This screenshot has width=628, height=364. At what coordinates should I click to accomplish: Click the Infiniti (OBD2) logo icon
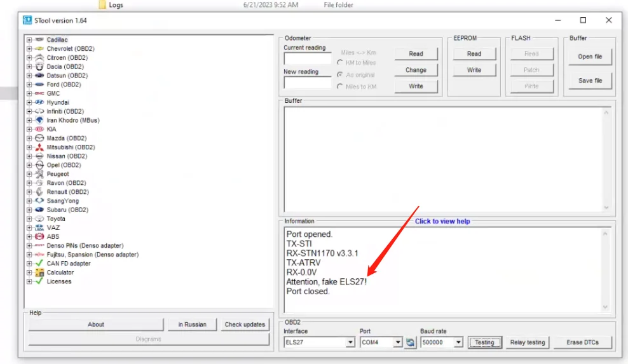pos(39,111)
